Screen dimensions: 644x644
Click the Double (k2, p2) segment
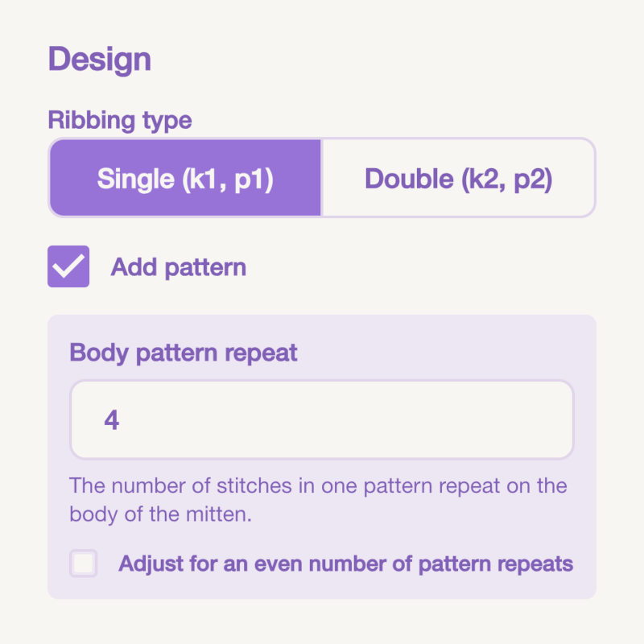(x=459, y=178)
